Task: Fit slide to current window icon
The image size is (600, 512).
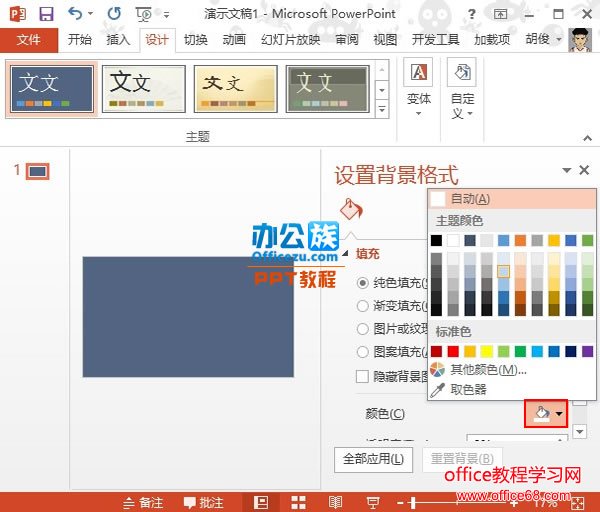Action: [x=577, y=503]
